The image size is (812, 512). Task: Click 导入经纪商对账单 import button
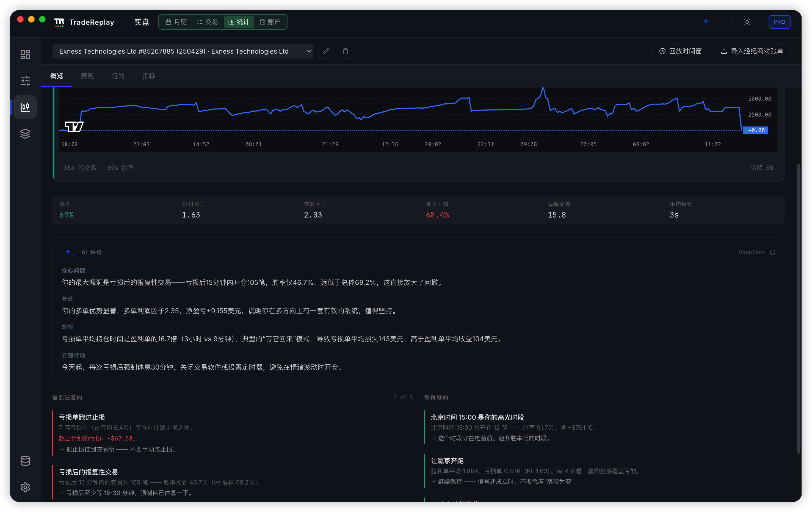752,51
